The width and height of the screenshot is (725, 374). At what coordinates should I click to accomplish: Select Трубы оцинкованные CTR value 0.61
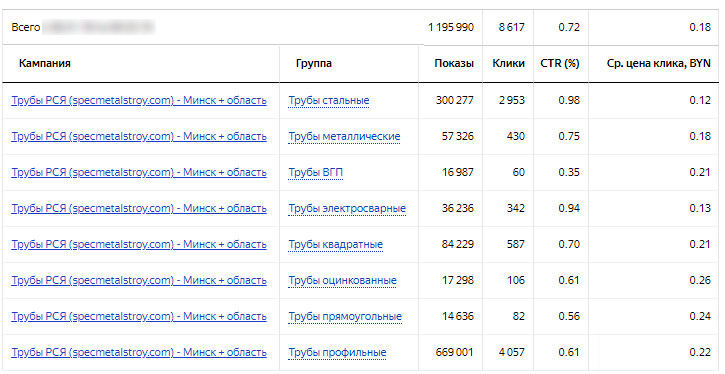[x=569, y=281]
